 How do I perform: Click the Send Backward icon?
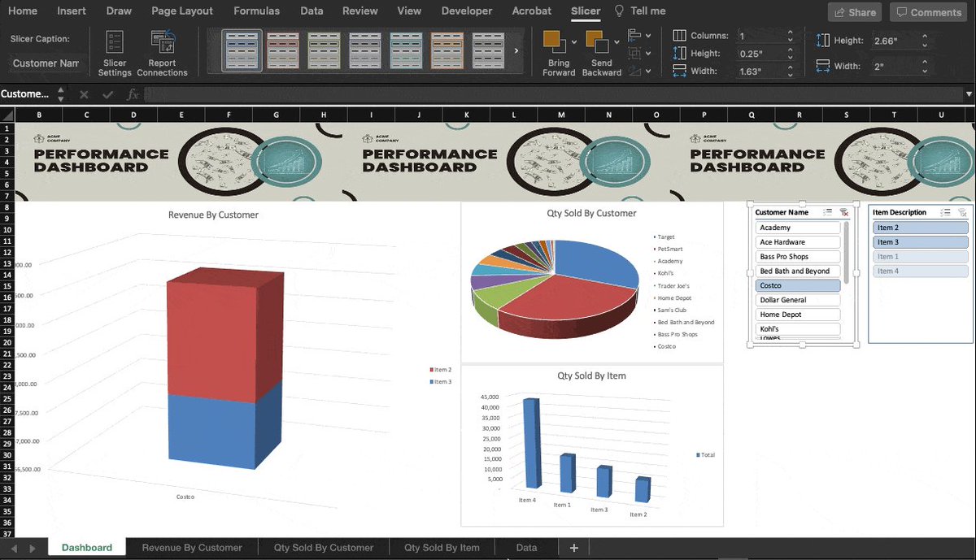pos(597,41)
